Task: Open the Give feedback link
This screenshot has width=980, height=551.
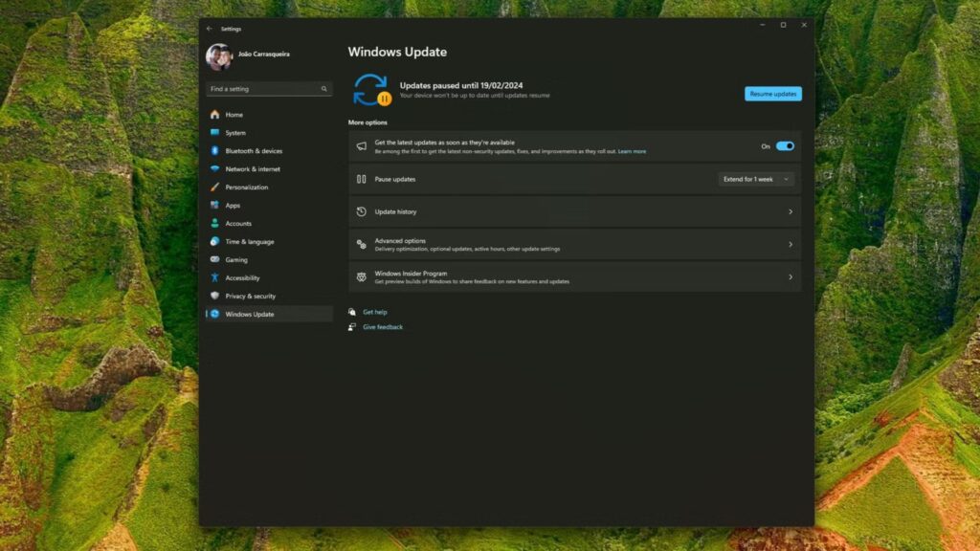Action: (x=382, y=327)
